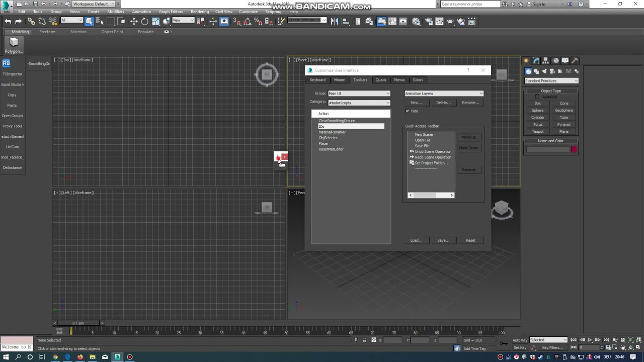
Task: Switch to the Utilities panel hammer icon
Action: coord(575,60)
